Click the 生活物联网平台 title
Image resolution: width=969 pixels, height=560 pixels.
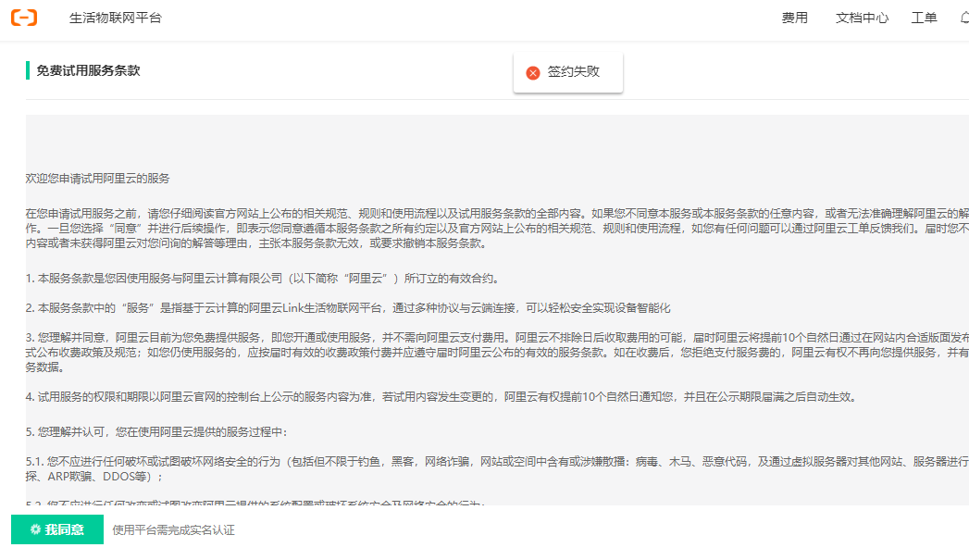[x=116, y=18]
